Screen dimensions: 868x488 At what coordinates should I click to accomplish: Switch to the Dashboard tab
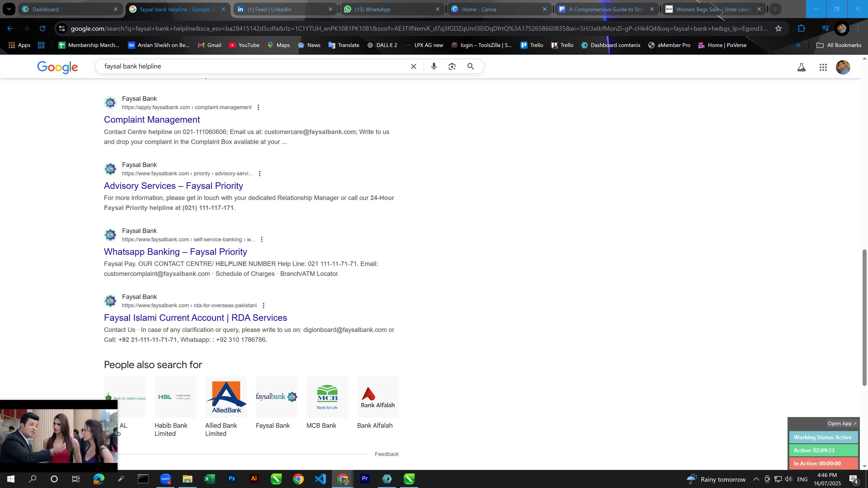click(70, 9)
